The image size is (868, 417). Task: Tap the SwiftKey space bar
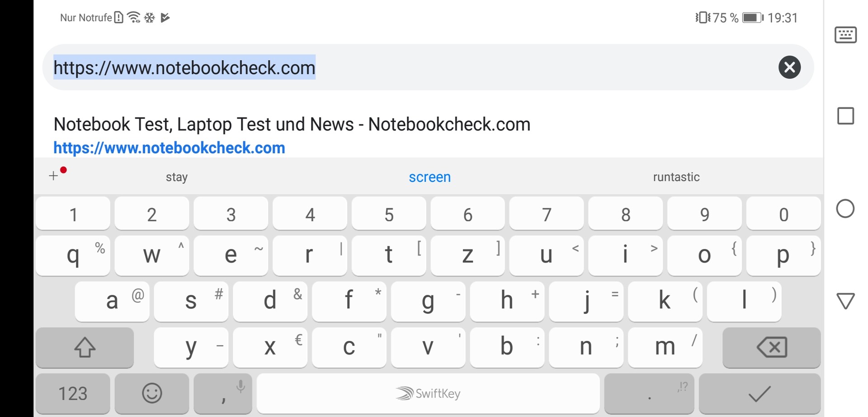[x=428, y=393]
